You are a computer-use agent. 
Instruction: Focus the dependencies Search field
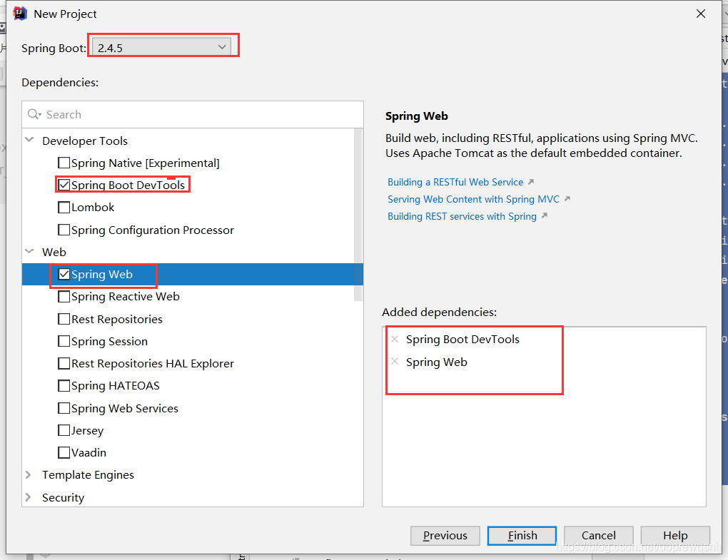click(x=193, y=115)
